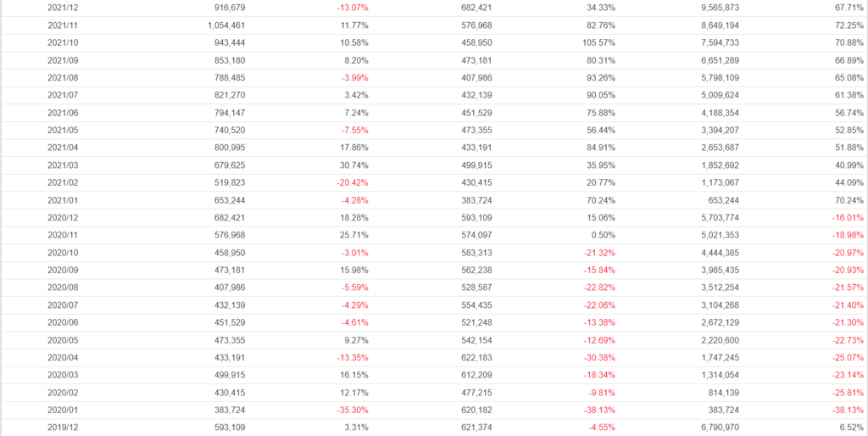Click the 0.50% value for 2020/11

pos(604,235)
